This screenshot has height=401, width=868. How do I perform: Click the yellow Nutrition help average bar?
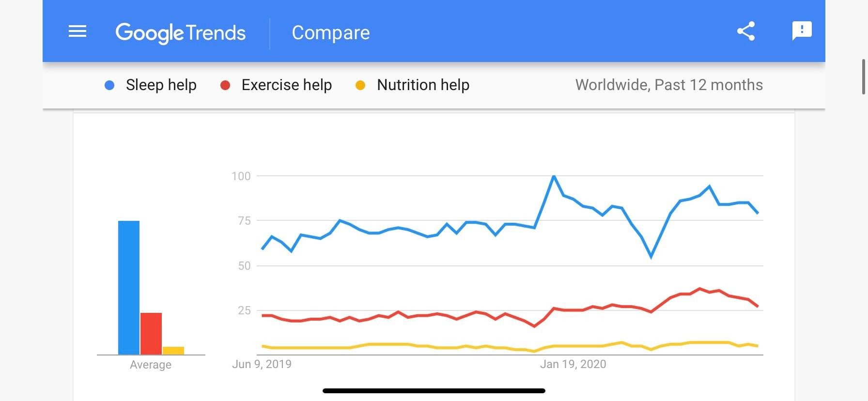173,351
